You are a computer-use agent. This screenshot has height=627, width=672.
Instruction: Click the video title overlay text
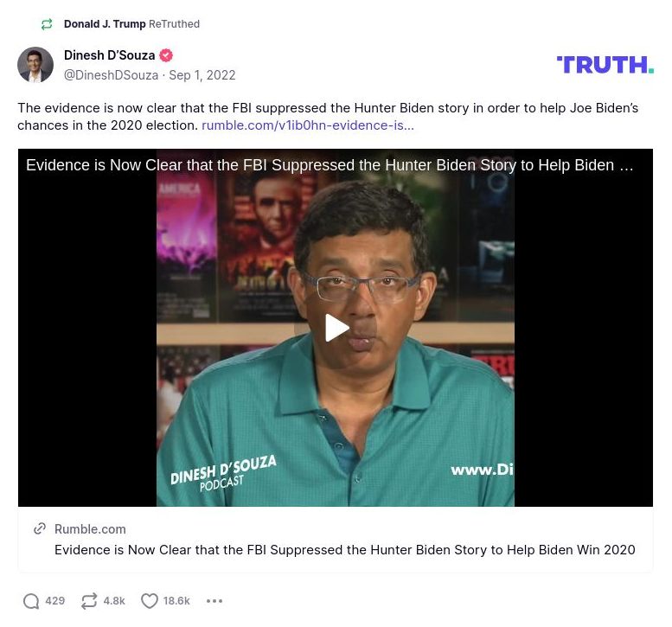330,165
